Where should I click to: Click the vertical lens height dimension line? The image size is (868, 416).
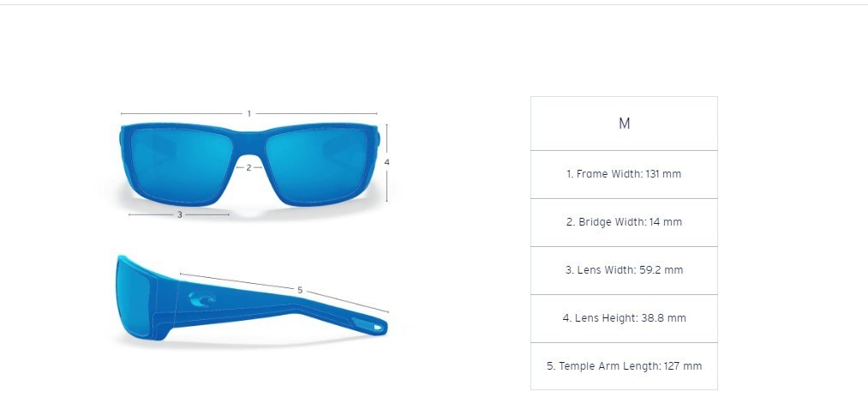[386, 163]
